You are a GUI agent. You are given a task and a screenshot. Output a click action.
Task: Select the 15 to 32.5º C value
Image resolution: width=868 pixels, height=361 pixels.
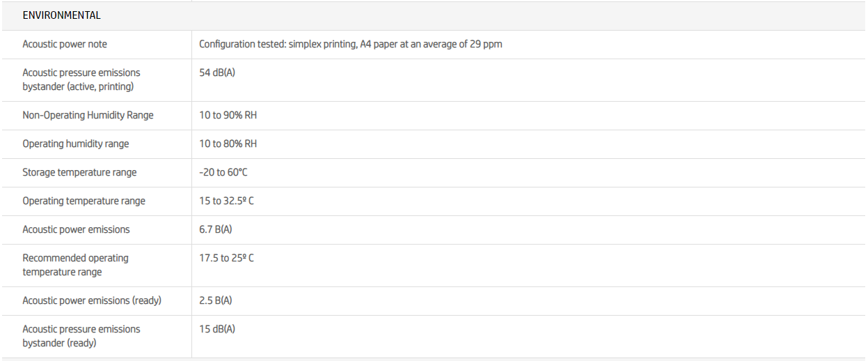click(226, 201)
